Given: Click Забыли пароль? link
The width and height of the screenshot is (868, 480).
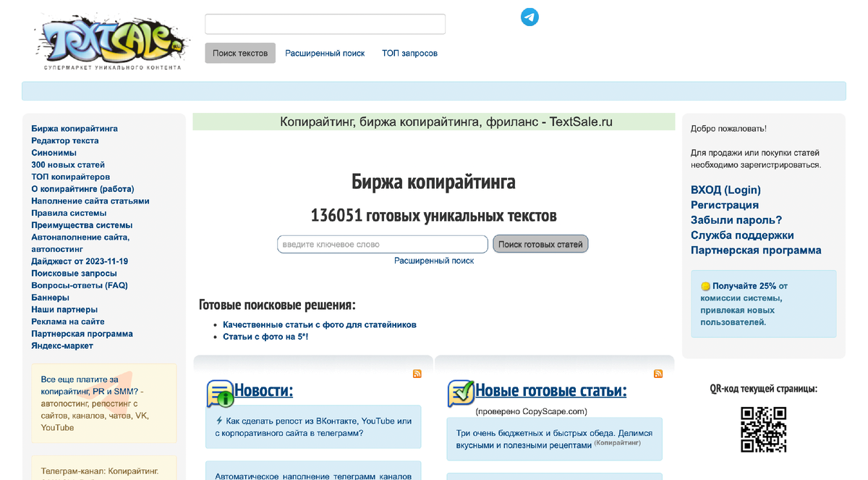Looking at the screenshot, I should [736, 220].
